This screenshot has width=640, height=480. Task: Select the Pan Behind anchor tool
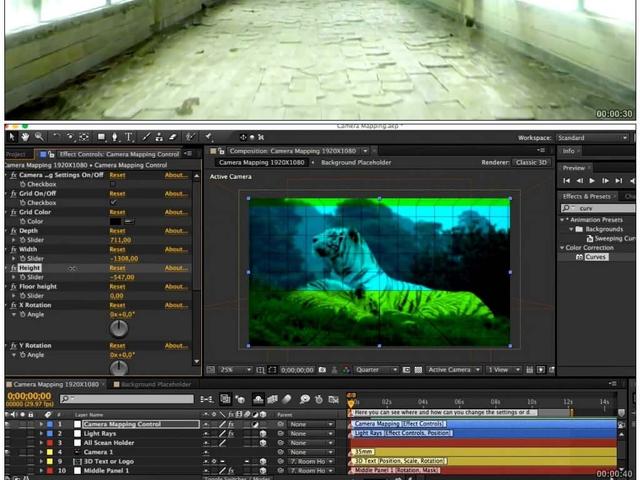click(84, 137)
